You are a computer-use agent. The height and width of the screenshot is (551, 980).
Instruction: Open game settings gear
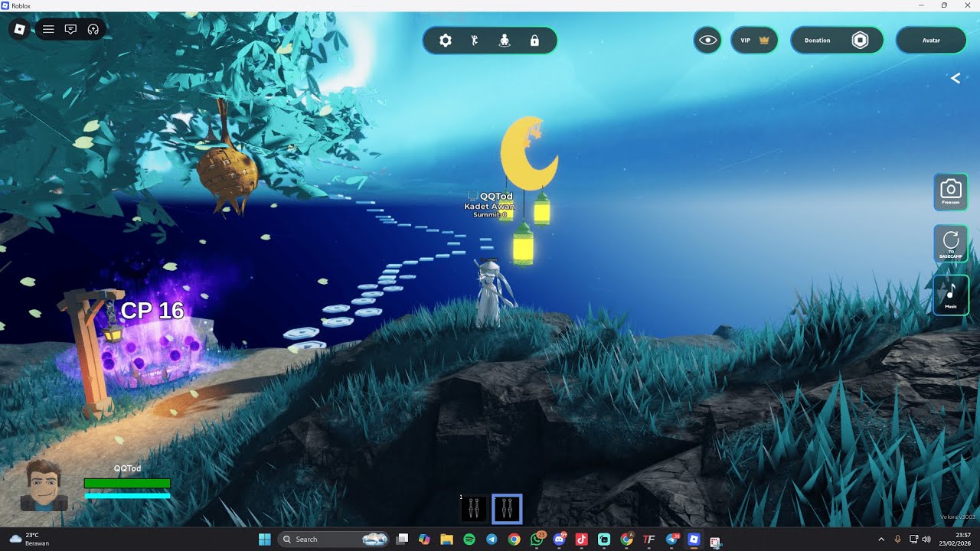pos(446,41)
